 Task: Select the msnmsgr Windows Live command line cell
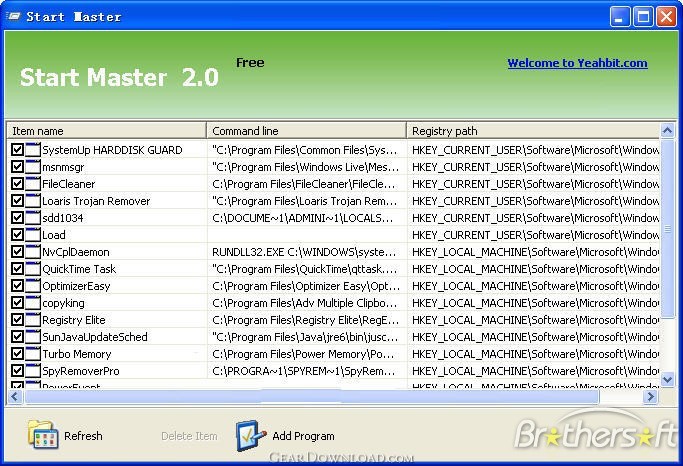coord(307,167)
